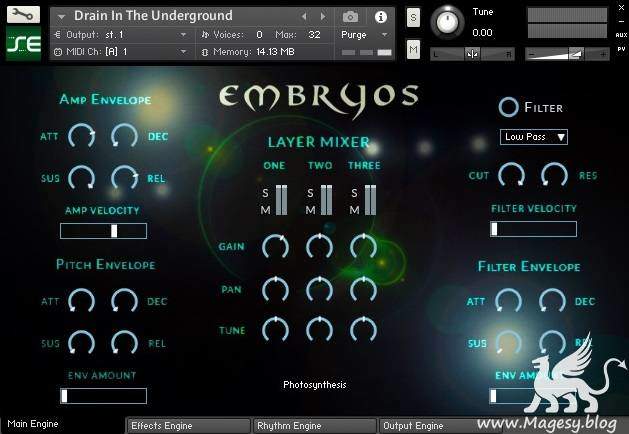Click the PV button
Image resolution: width=629 pixels, height=434 pixels.
click(621, 49)
